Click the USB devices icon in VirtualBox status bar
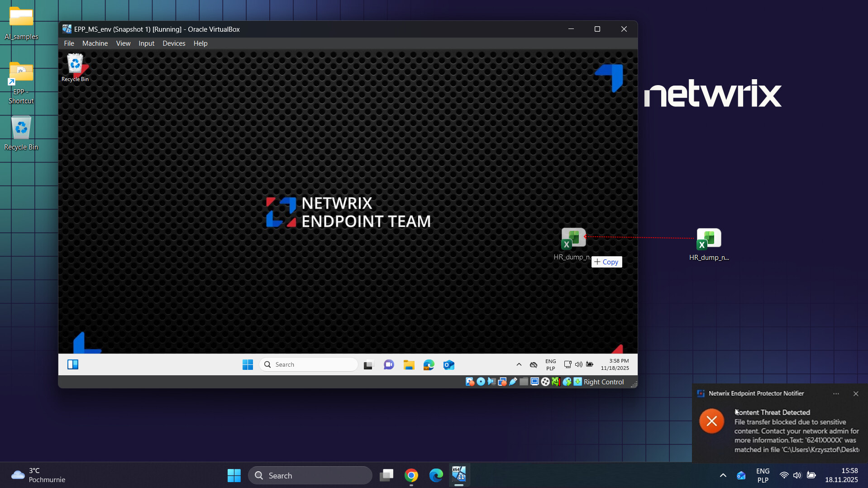868x488 pixels. click(513, 382)
